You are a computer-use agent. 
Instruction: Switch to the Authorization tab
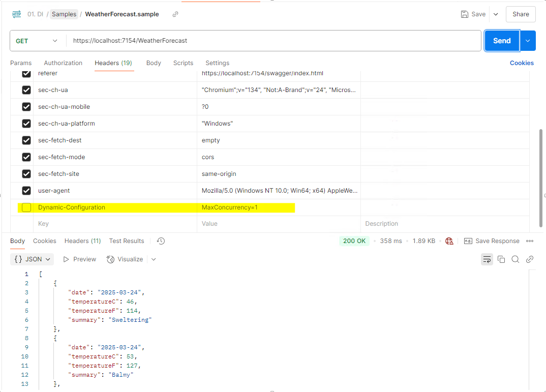(63, 63)
